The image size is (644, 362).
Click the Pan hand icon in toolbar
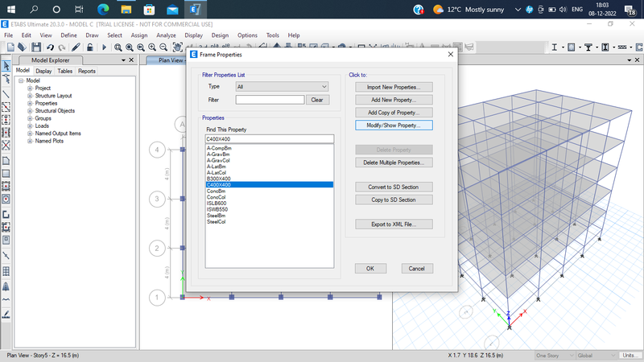pyautogui.click(x=177, y=47)
